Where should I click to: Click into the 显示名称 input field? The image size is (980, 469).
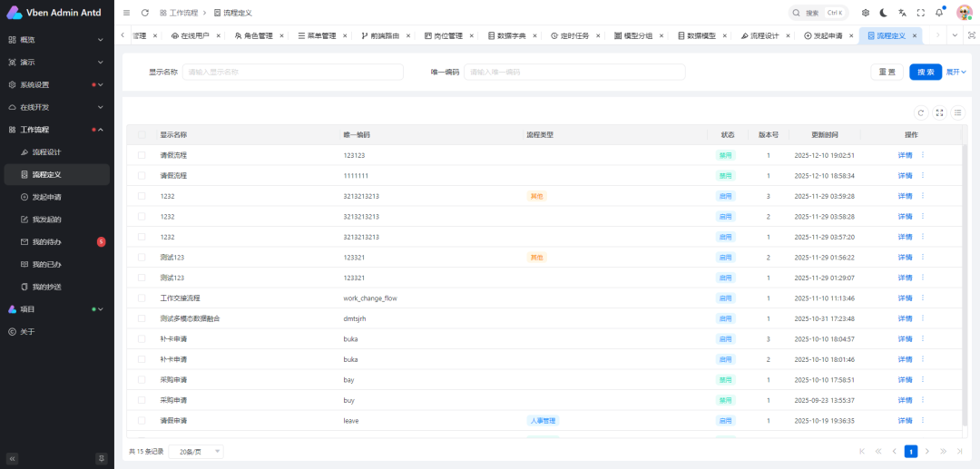[292, 72]
